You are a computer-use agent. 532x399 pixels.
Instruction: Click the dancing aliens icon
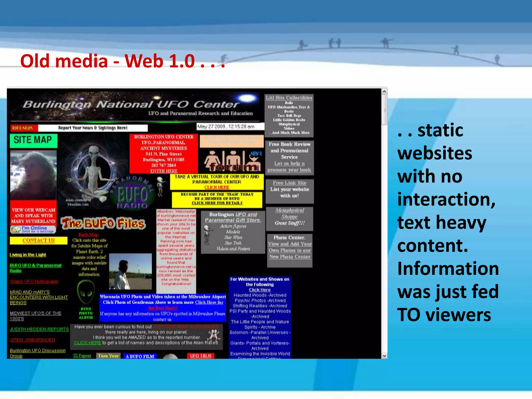pos(214,335)
